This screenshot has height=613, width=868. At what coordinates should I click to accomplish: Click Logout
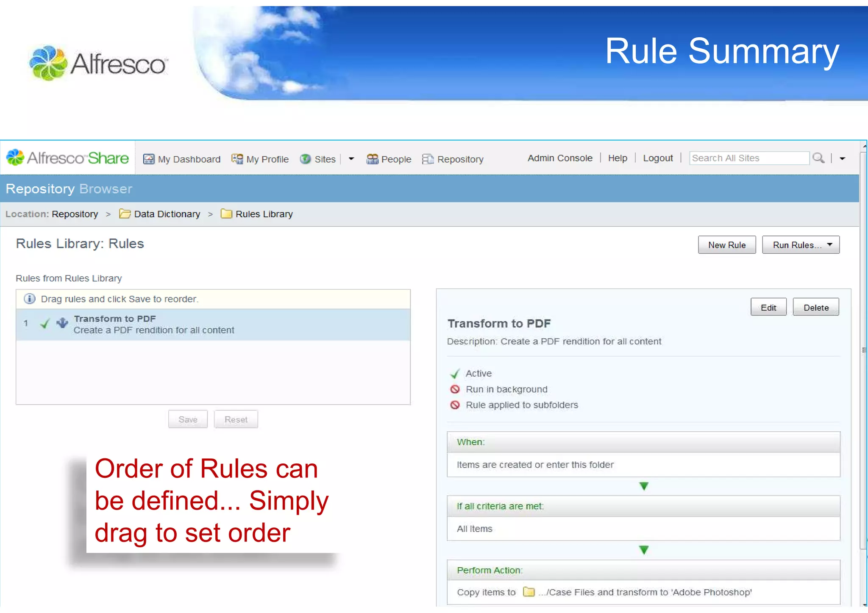pyautogui.click(x=658, y=158)
